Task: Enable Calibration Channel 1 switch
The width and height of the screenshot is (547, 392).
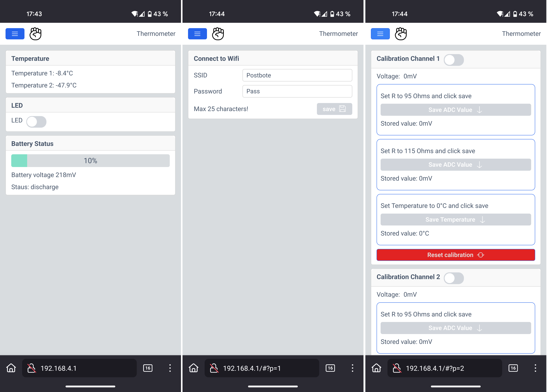Action: [x=453, y=60]
